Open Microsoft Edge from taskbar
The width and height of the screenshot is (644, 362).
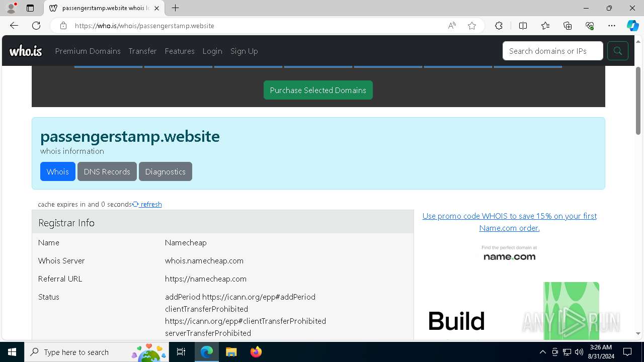207,352
